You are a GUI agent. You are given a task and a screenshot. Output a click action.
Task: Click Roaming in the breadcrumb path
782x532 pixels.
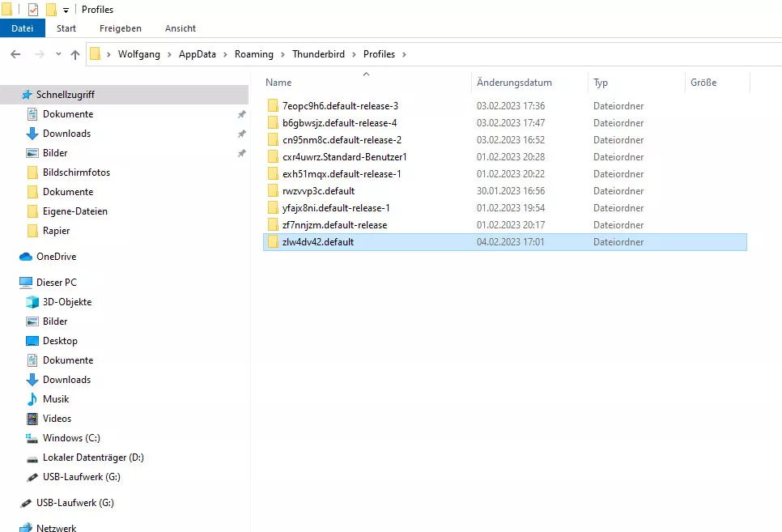[253, 54]
